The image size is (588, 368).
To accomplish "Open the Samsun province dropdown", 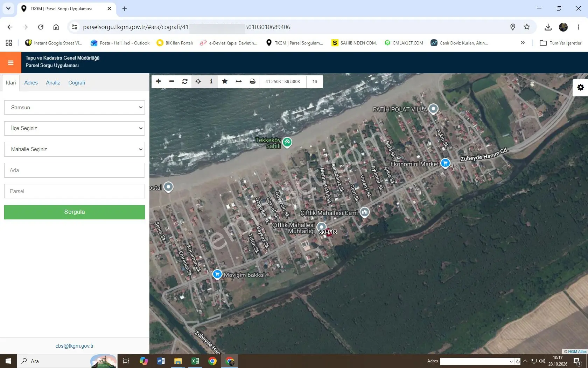I will pyautogui.click(x=75, y=108).
